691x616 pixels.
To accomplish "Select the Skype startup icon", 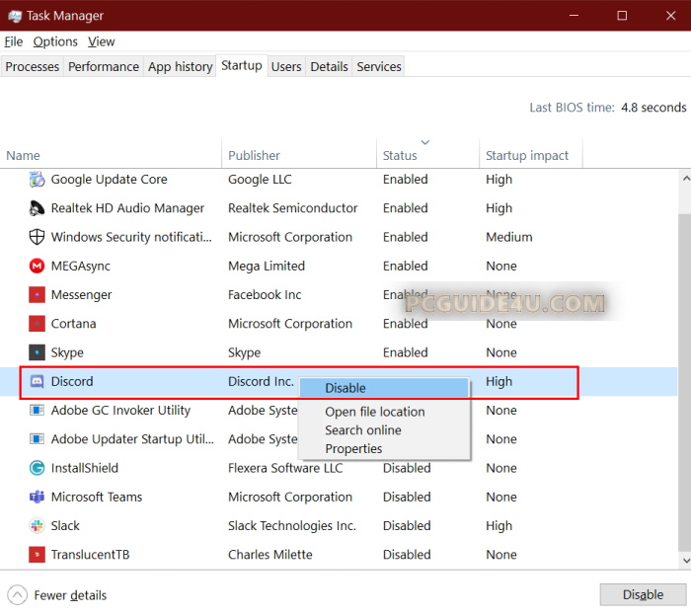I will [x=37, y=352].
